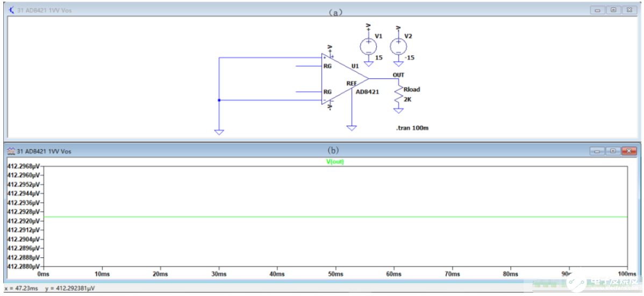Click ground symbol under Rload resistor
Image resolution: width=644 pixels, height=296 pixels.
(x=398, y=111)
